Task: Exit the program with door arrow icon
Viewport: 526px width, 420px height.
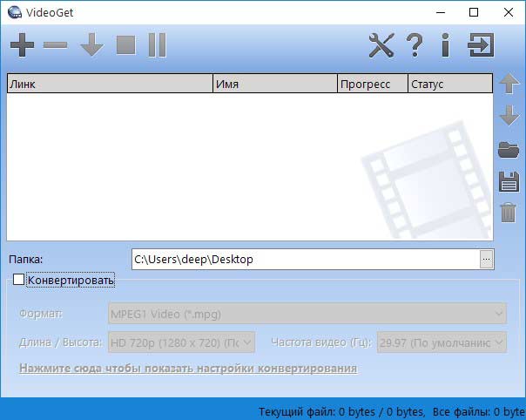Action: click(x=481, y=45)
